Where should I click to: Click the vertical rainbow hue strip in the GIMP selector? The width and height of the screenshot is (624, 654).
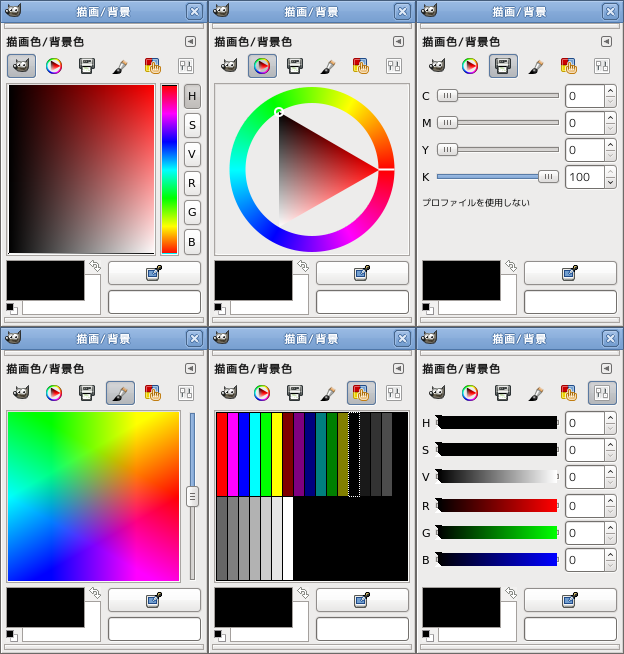169,169
